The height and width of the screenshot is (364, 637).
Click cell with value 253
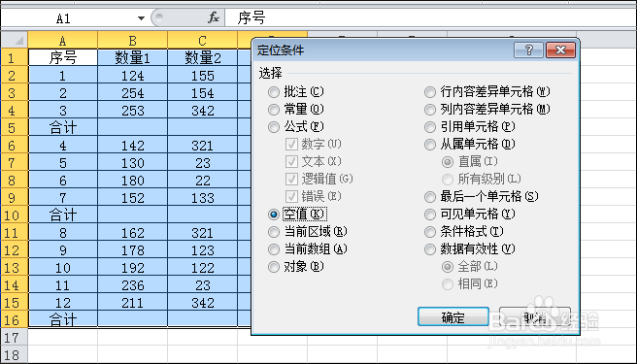point(132,110)
